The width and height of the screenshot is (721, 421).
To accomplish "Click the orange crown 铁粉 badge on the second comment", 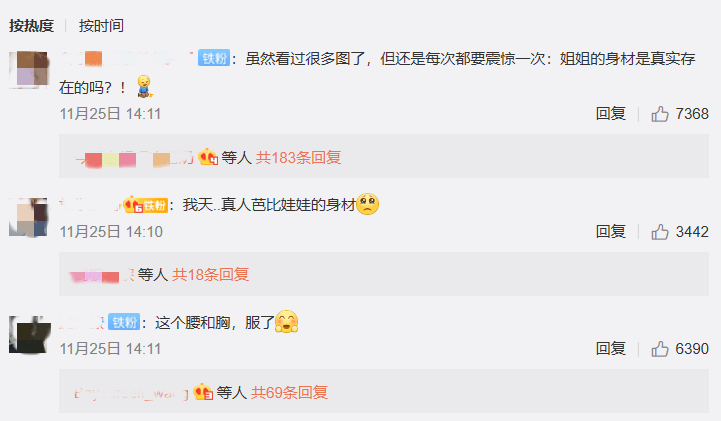I will (x=145, y=205).
